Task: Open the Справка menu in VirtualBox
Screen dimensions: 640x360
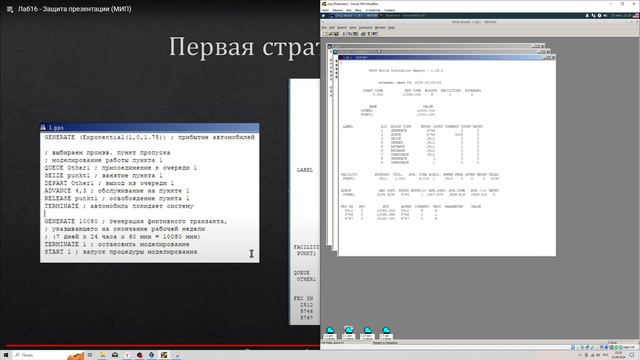Action: click(x=389, y=10)
